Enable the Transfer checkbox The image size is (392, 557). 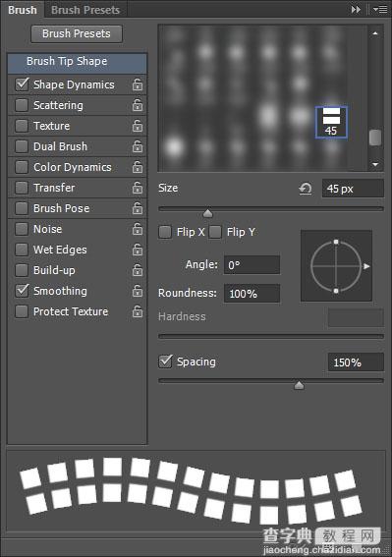22,188
